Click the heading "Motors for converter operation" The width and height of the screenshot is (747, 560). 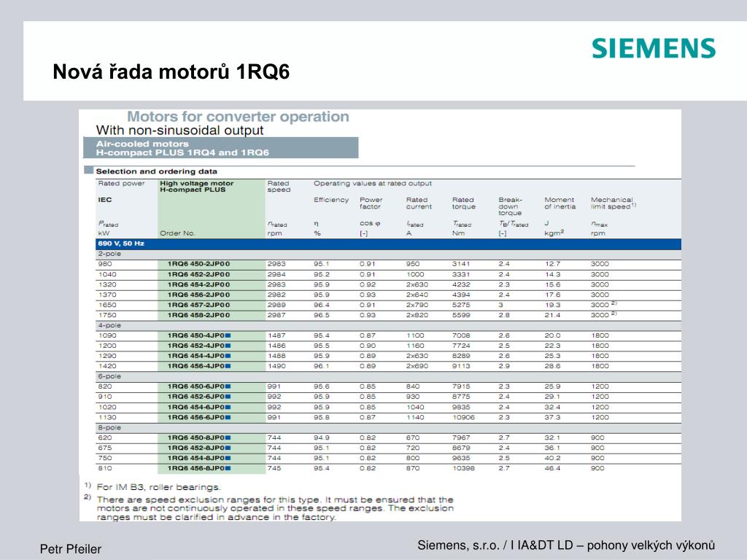coord(238,117)
